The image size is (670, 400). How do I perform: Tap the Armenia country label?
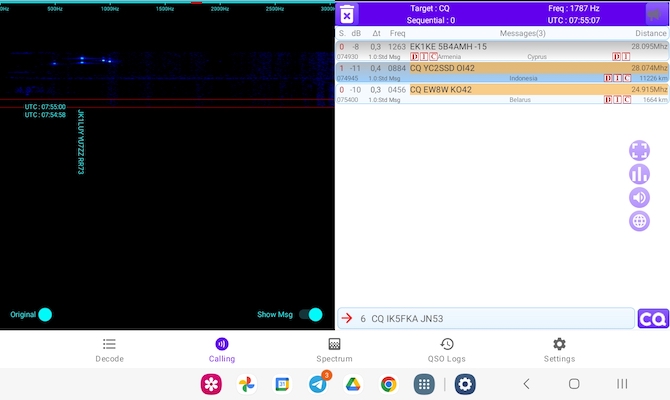[x=449, y=57]
